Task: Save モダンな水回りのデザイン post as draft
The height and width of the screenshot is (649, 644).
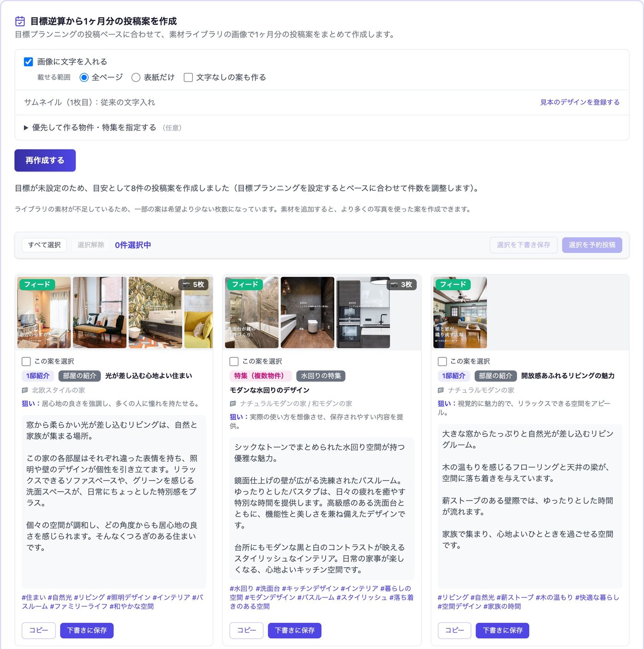Action: (295, 631)
